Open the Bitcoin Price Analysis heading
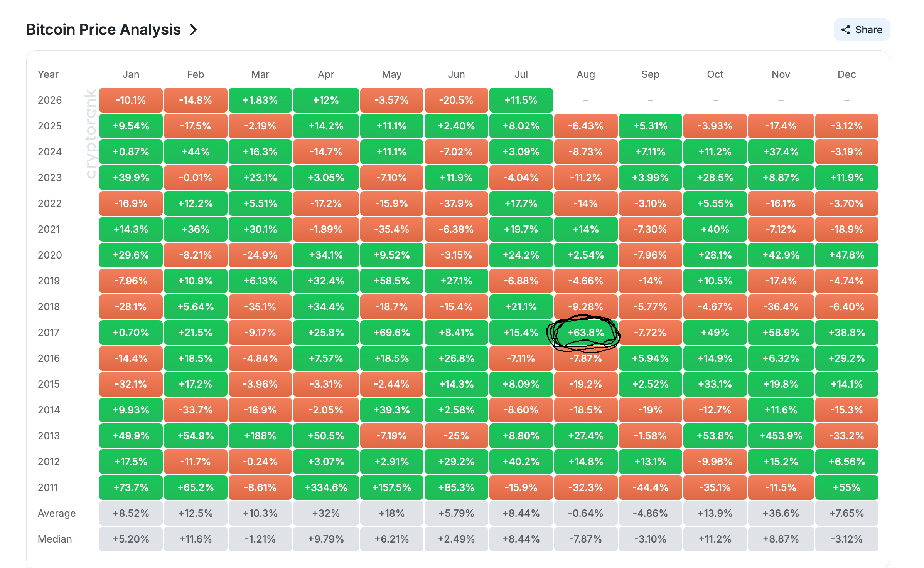Screen dimensions: 924x568 pyautogui.click(x=103, y=30)
